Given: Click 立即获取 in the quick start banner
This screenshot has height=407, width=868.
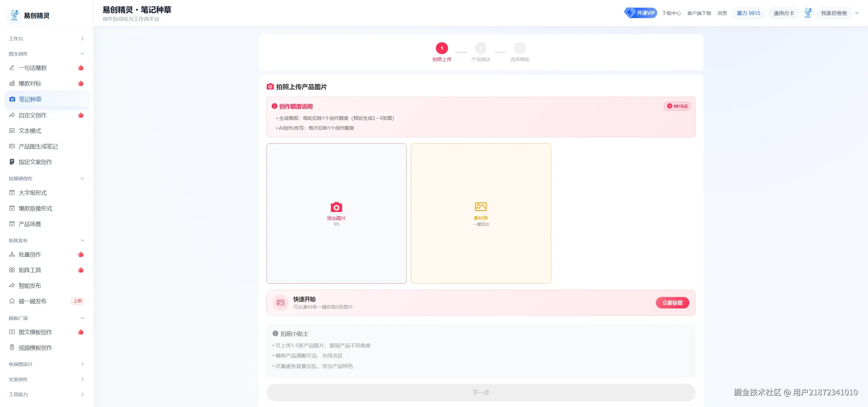Looking at the screenshot, I should tap(672, 303).
